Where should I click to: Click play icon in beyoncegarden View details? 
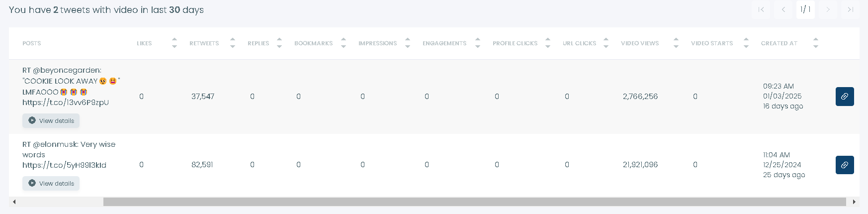32,120
